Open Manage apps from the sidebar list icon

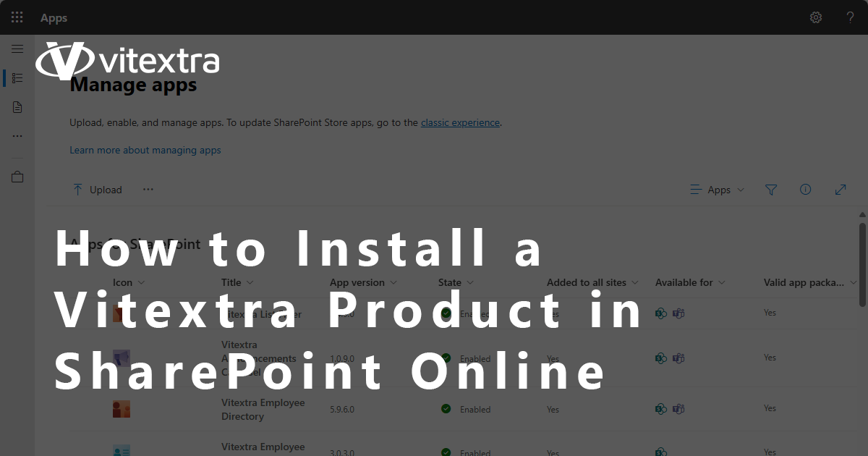click(17, 77)
